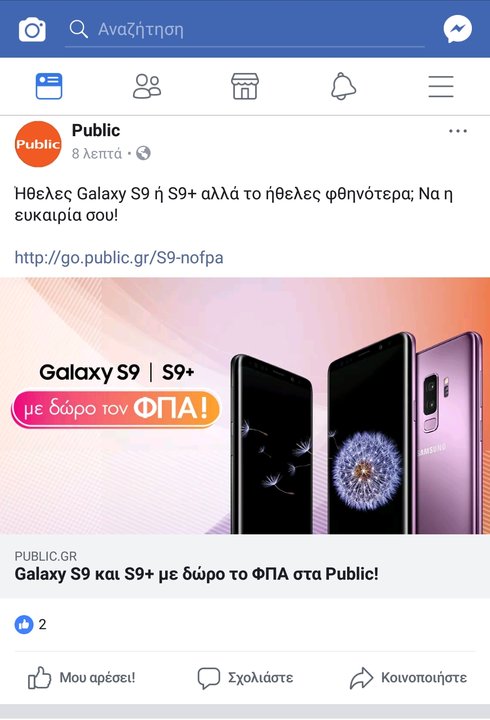
Task: Tap the search magnifier icon
Action: (x=79, y=29)
